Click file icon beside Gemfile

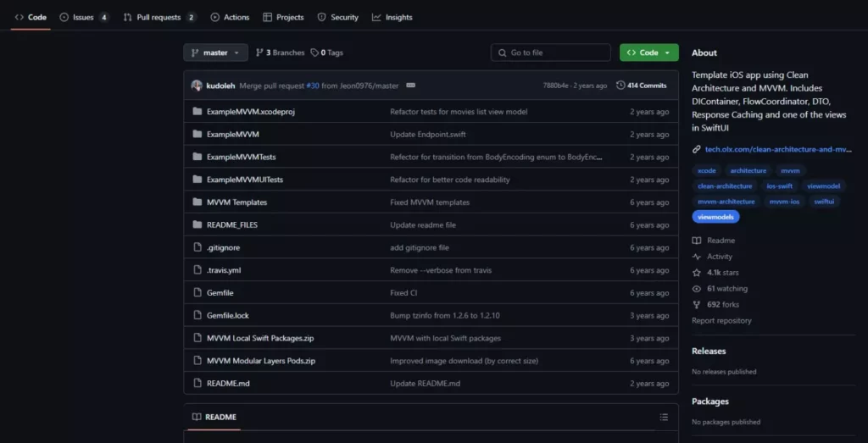click(197, 292)
